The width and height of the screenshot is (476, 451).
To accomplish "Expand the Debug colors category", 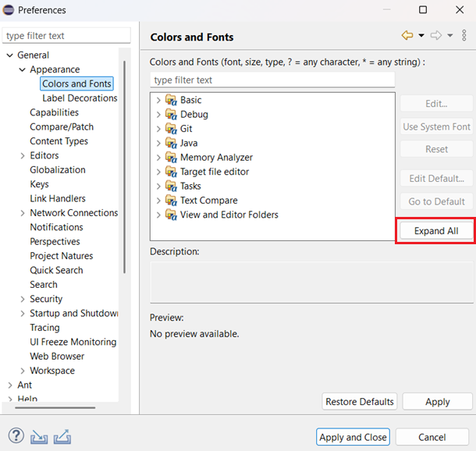I will click(158, 115).
